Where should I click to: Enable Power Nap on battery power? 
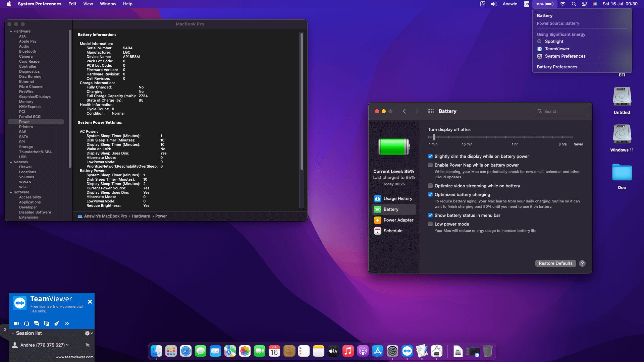(430, 165)
